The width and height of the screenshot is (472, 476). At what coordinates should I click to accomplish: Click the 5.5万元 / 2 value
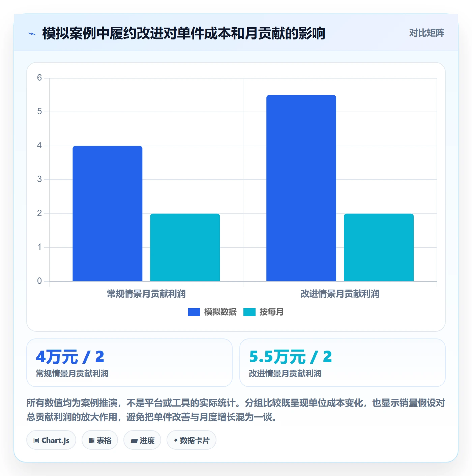(291, 357)
